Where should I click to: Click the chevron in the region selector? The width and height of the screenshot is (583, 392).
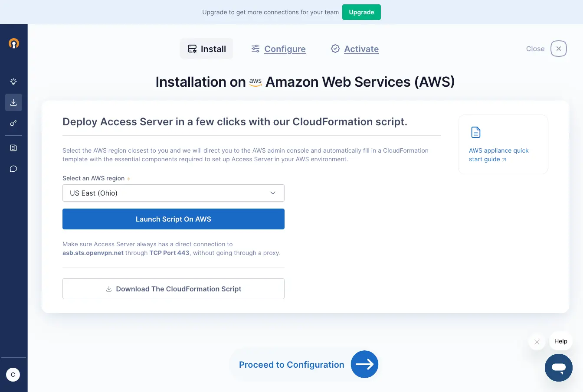[273, 193]
